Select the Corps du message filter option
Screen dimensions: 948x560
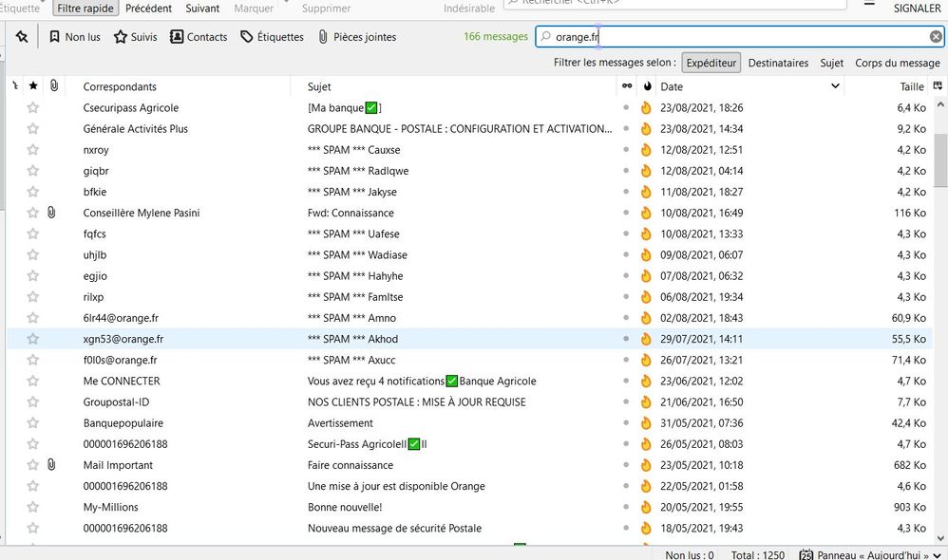[897, 63]
